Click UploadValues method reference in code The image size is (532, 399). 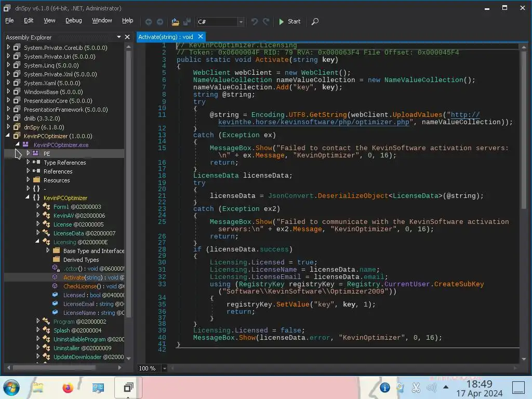tap(417, 115)
